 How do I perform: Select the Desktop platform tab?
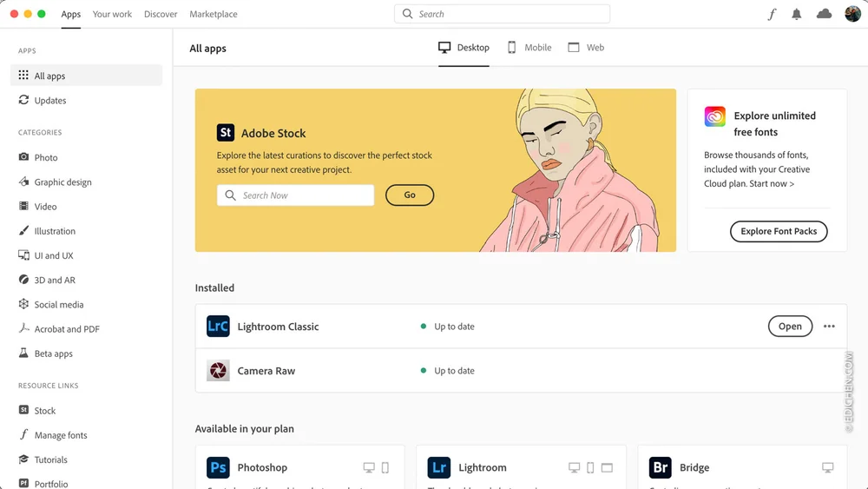click(464, 48)
